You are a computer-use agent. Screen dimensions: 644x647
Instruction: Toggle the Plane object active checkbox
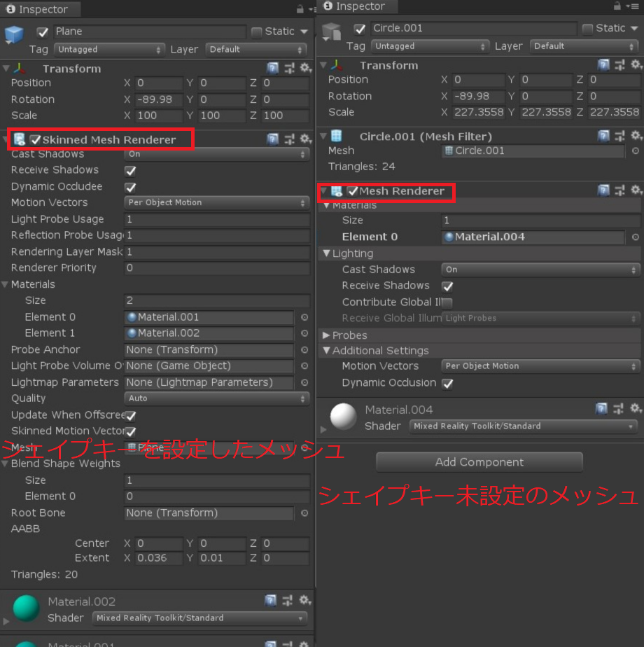[x=43, y=32]
